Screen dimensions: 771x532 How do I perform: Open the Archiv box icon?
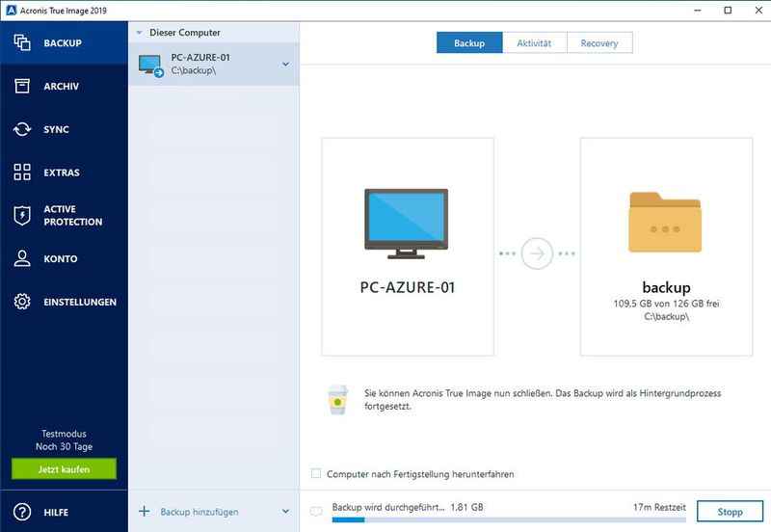pyautogui.click(x=22, y=86)
